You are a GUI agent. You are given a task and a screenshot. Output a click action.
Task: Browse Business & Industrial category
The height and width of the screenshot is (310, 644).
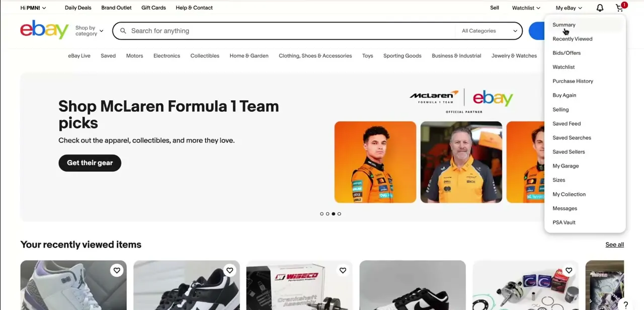point(456,56)
